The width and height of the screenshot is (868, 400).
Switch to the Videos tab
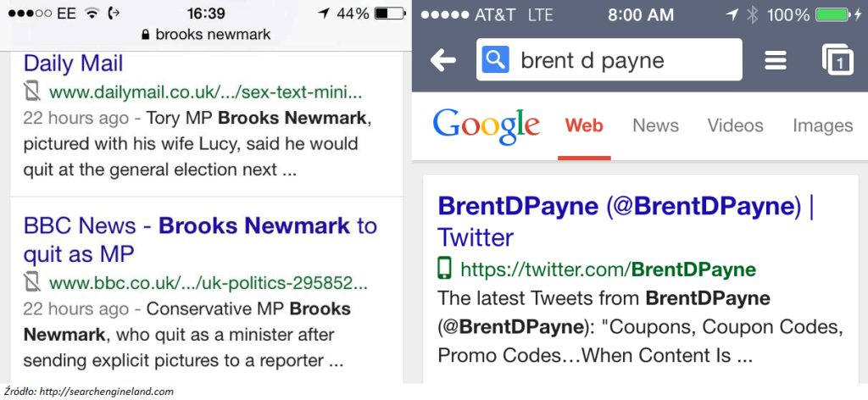[735, 125]
